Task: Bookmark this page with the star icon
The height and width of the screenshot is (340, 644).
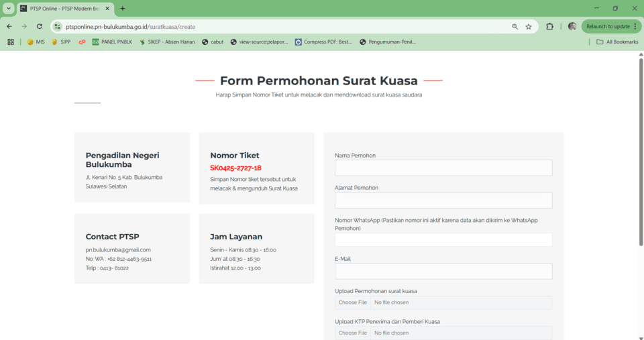Action: click(x=529, y=27)
